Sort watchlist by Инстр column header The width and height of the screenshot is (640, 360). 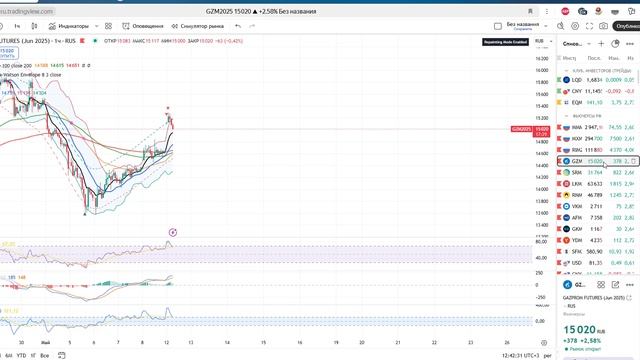point(569,58)
